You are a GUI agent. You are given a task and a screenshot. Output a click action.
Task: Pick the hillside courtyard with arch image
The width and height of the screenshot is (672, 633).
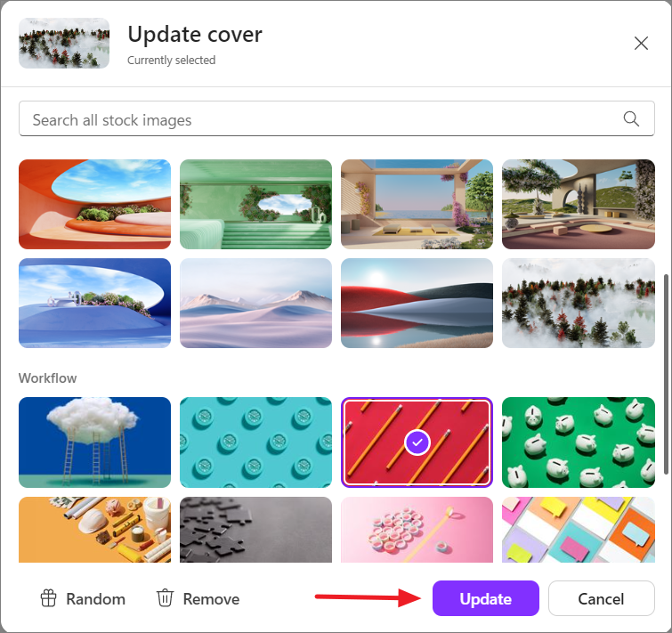tap(579, 204)
